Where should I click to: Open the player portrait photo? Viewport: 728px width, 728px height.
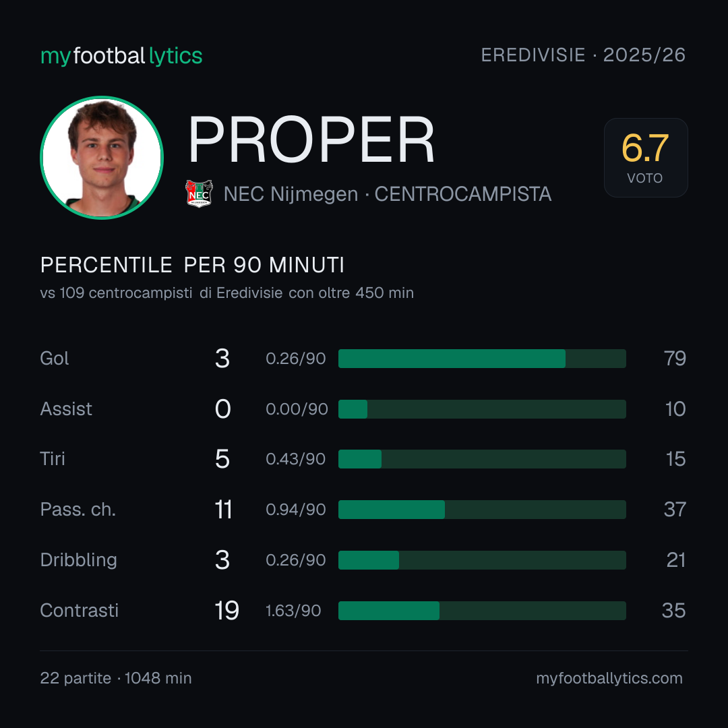102,157
